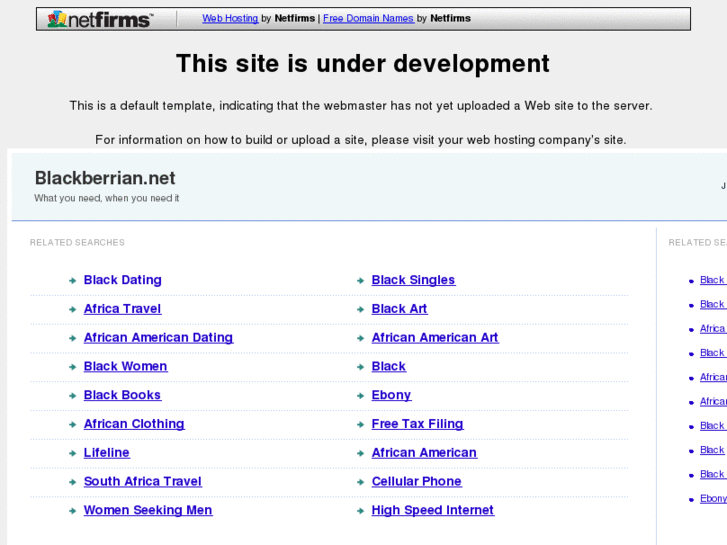727x545 pixels.
Task: Click the Blackberrian.net heading
Action: point(105,178)
